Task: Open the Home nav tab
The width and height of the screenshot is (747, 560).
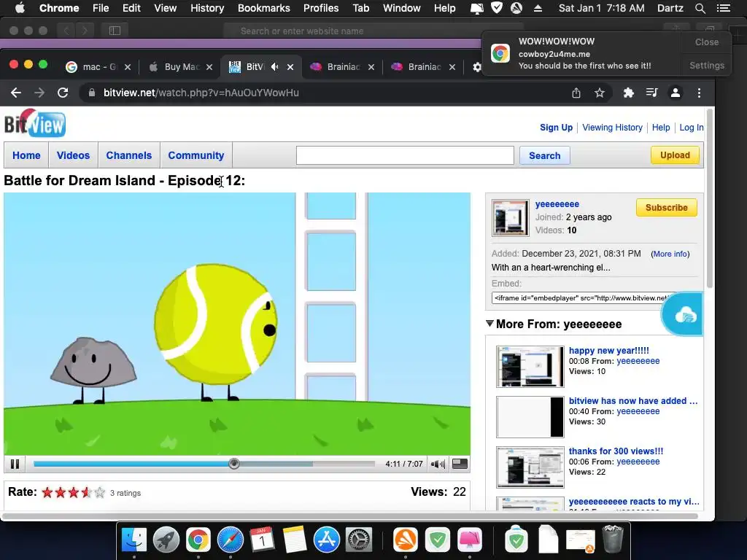Action: [26, 155]
